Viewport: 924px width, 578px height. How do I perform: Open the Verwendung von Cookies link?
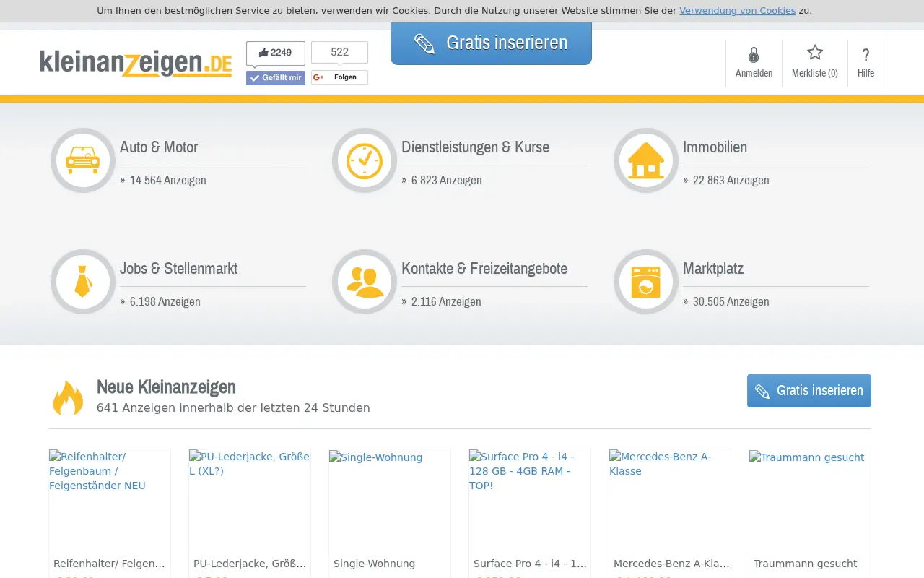(737, 11)
